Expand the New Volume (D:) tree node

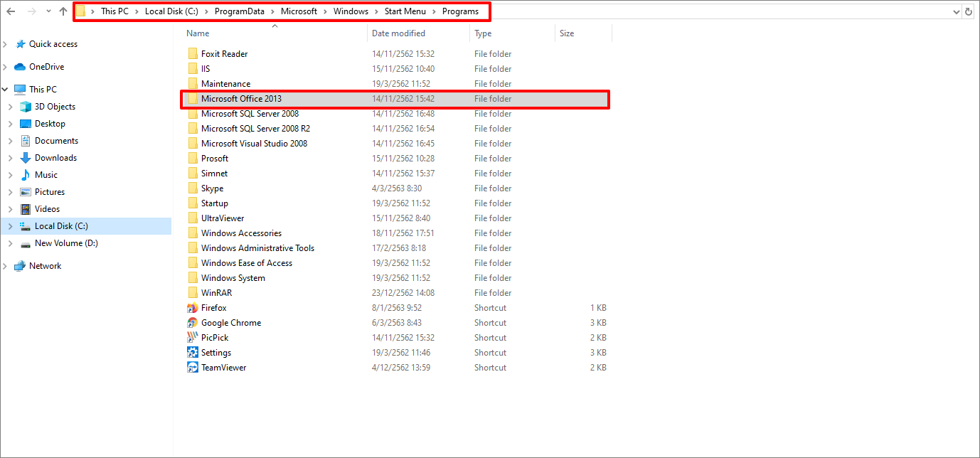click(x=11, y=243)
